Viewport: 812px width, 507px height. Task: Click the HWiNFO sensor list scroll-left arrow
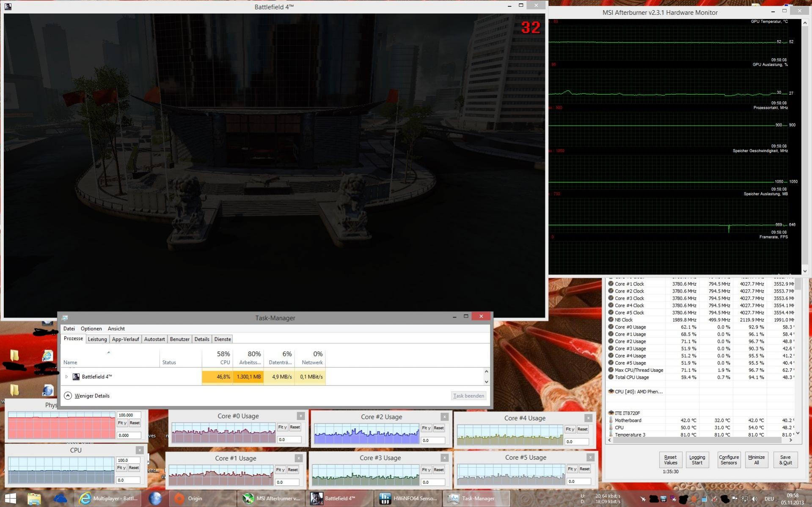click(x=609, y=440)
